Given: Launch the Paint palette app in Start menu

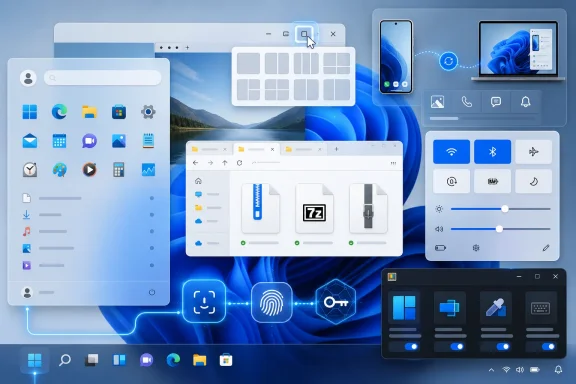Looking at the screenshot, I should pos(60,170).
